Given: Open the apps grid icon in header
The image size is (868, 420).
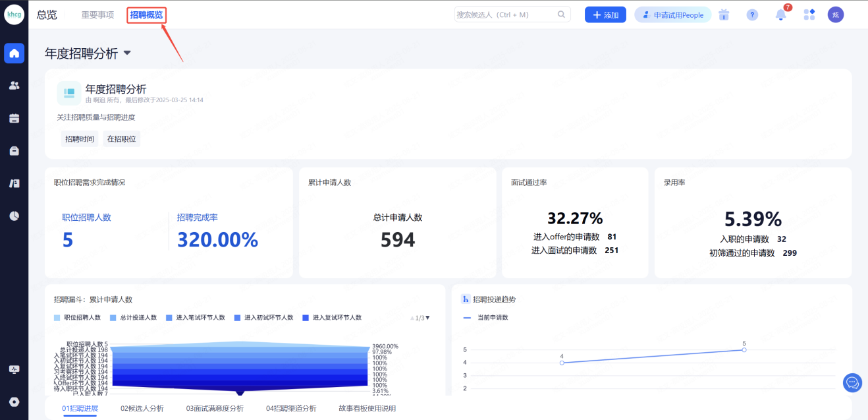Looking at the screenshot, I should tap(809, 15).
